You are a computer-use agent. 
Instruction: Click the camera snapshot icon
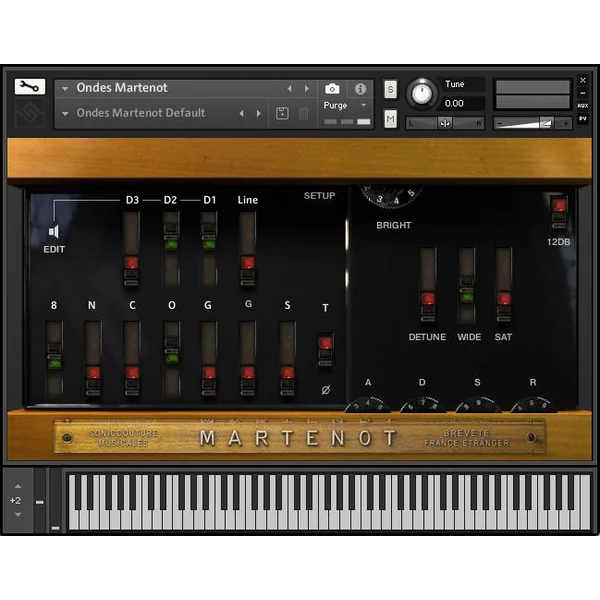coord(332,89)
